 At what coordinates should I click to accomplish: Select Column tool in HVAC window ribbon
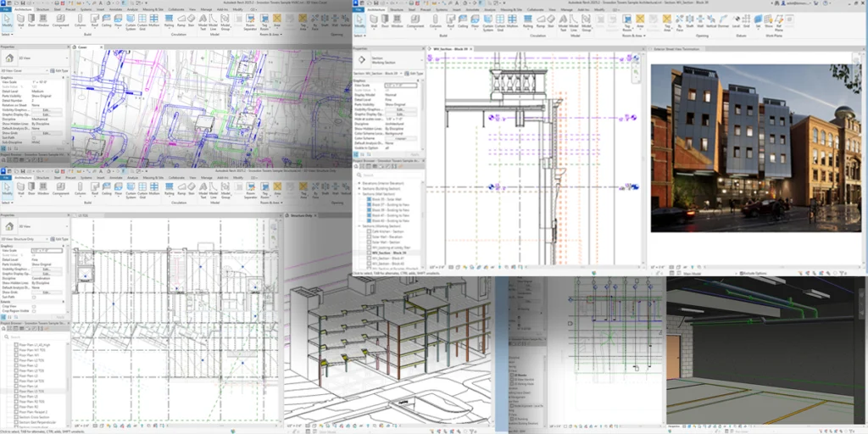80,21
